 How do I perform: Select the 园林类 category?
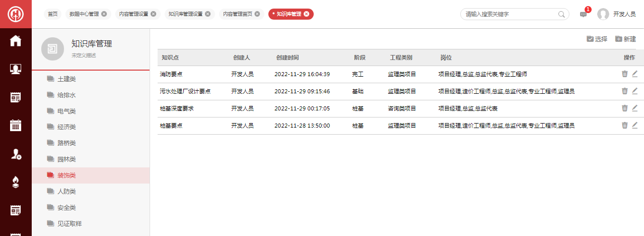click(91, 159)
